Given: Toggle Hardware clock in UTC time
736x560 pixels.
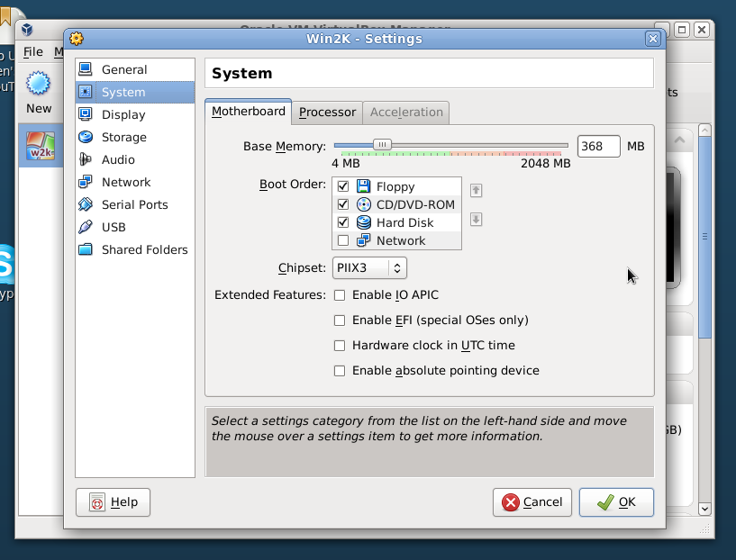Looking at the screenshot, I should 340,346.
